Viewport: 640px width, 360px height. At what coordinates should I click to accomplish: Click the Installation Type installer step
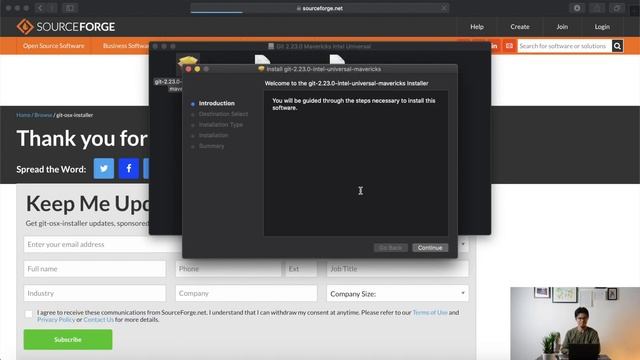coord(221,124)
